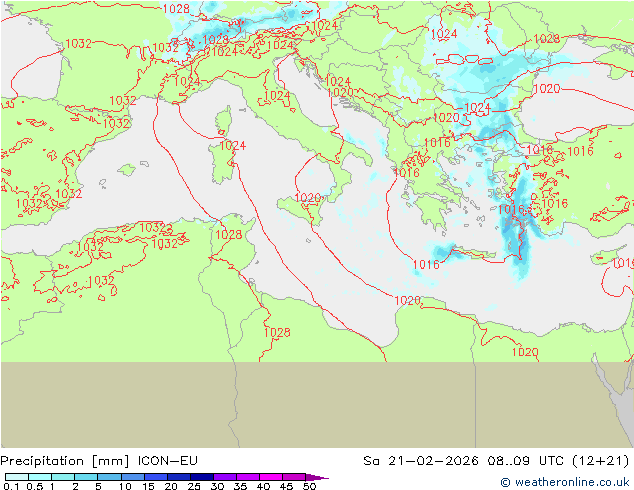Click the 10–15 mm legend swatch
Screen dimensions: 634x490
[132, 477]
